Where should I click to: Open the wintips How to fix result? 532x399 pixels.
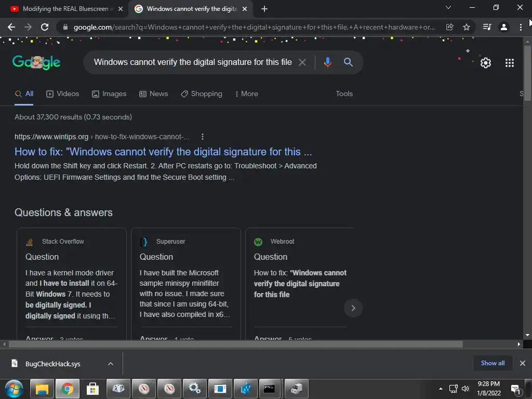163,152
